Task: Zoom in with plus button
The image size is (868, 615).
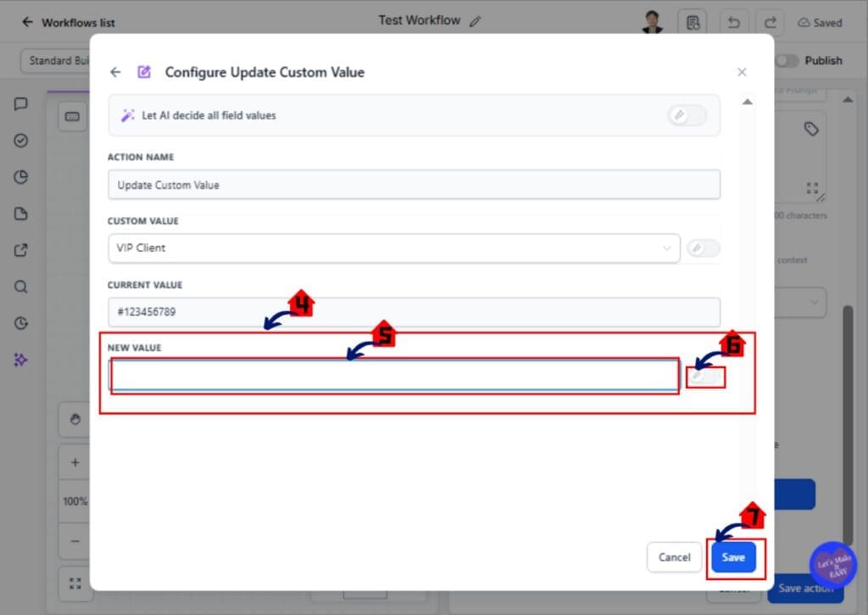Action: point(75,462)
